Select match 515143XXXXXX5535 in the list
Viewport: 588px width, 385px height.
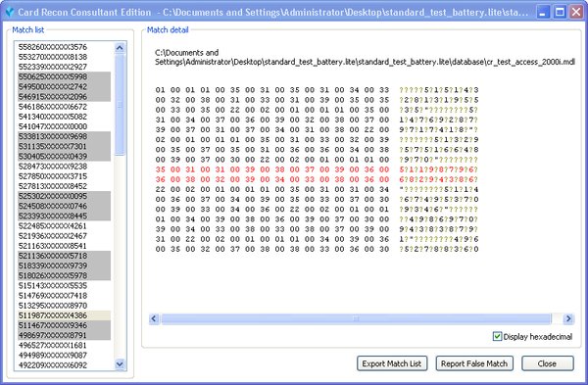click(64, 286)
